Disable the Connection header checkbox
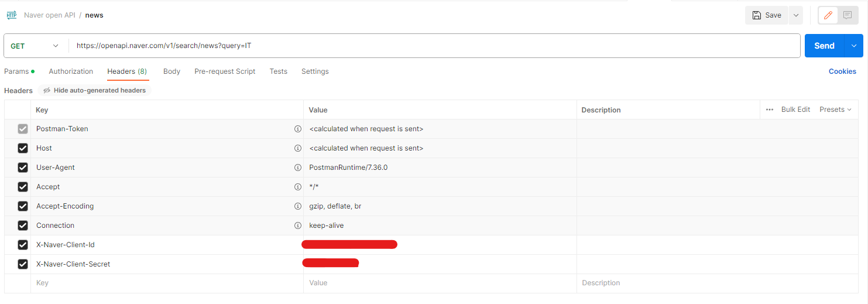The width and height of the screenshot is (868, 304). tap(23, 226)
